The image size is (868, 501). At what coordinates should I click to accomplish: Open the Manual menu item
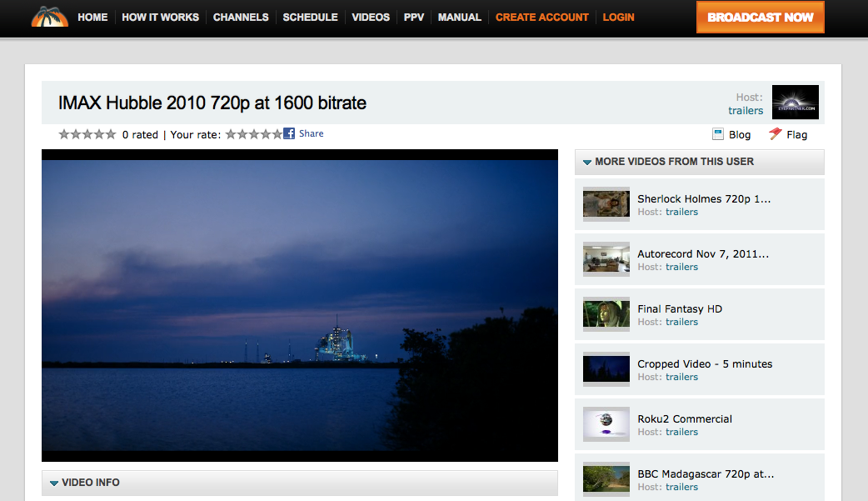[x=460, y=18]
